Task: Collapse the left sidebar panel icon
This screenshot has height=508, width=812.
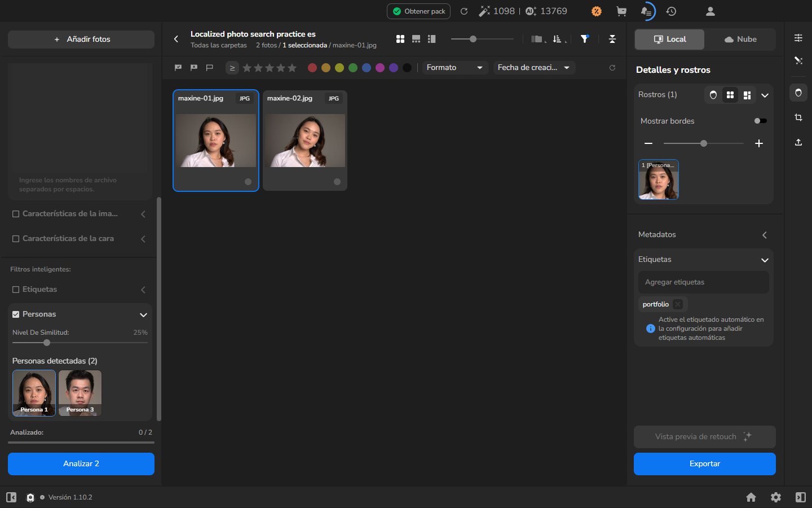Action: click(11, 497)
